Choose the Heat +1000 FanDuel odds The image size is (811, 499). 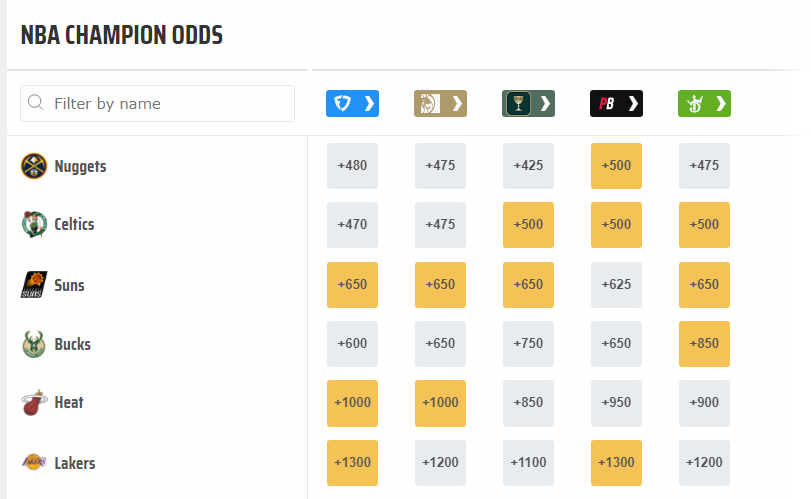tap(352, 402)
